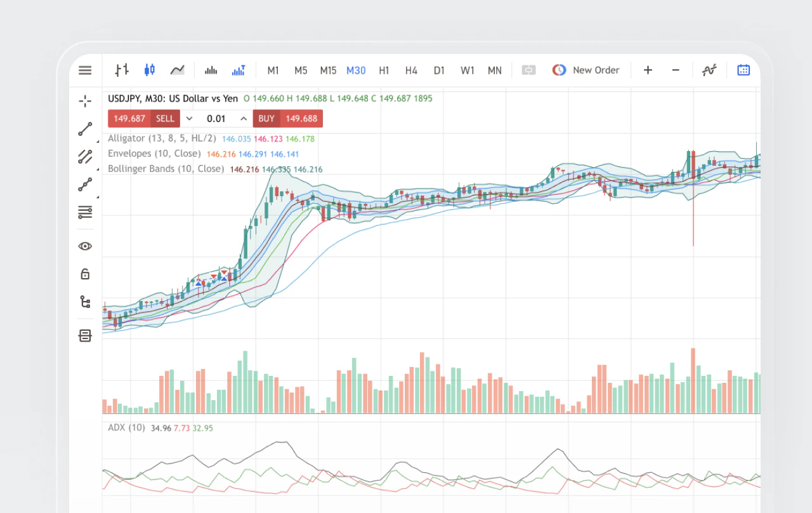
Task: Open the object tree icon
Action: (x=85, y=302)
